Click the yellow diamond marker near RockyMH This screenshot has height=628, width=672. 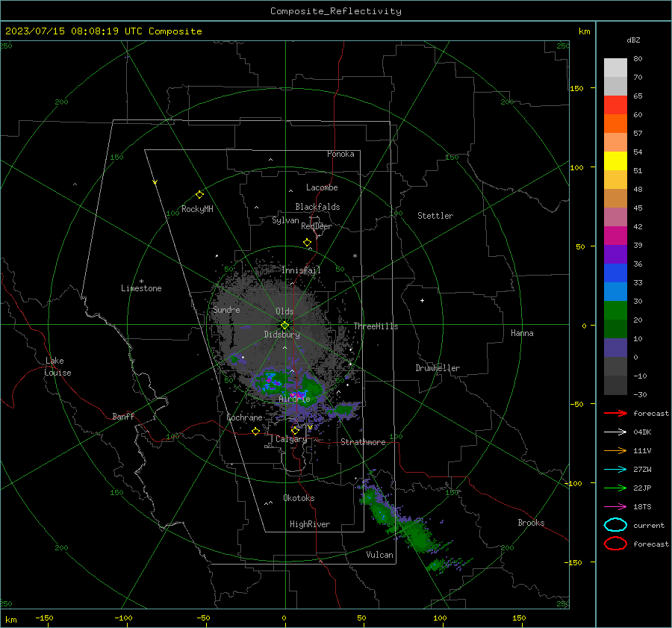coord(199,195)
